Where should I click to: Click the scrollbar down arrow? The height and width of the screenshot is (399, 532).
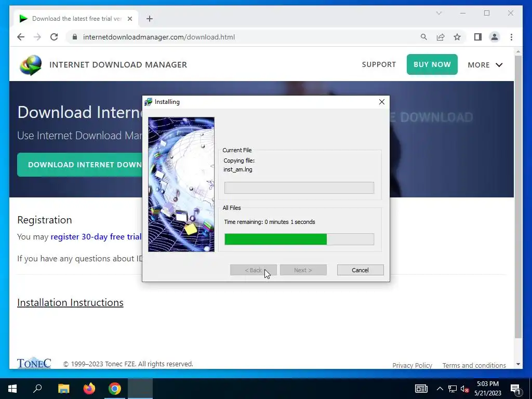(518, 364)
